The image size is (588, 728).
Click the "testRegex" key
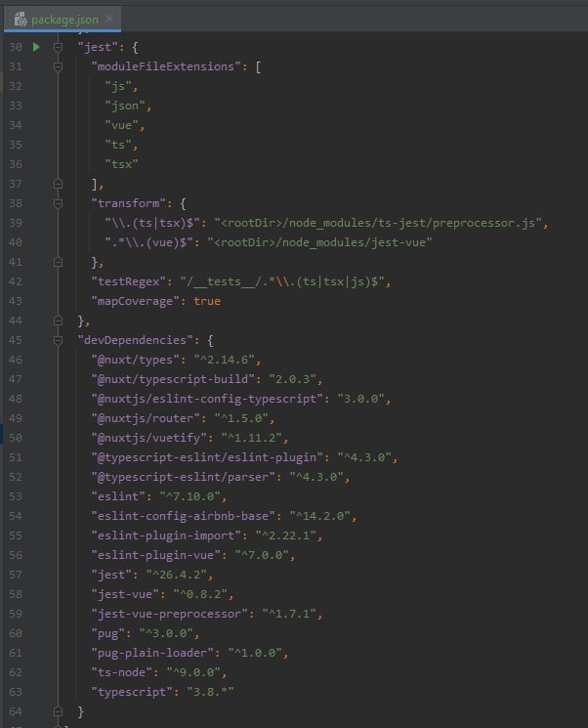point(128,281)
